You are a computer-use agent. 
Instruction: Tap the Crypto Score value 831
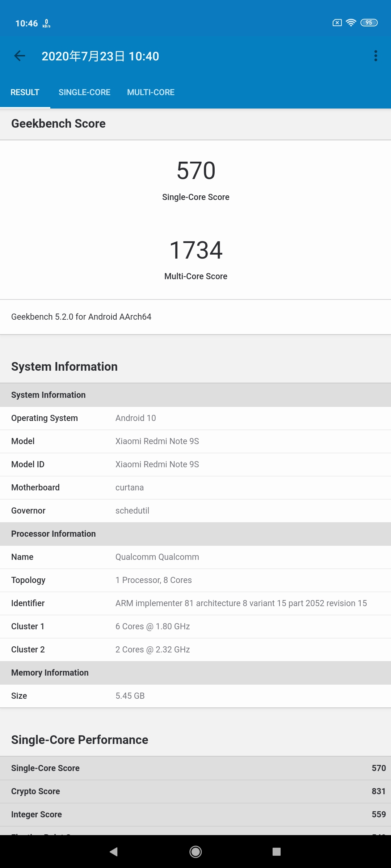click(x=379, y=791)
